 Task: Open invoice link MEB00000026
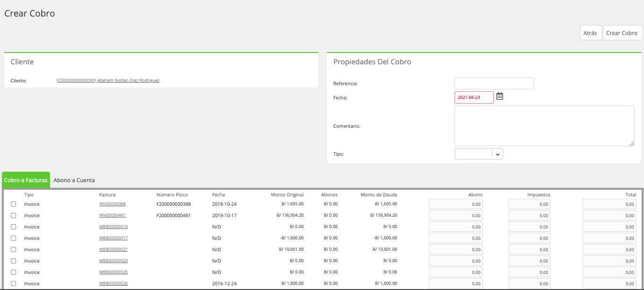point(113,283)
